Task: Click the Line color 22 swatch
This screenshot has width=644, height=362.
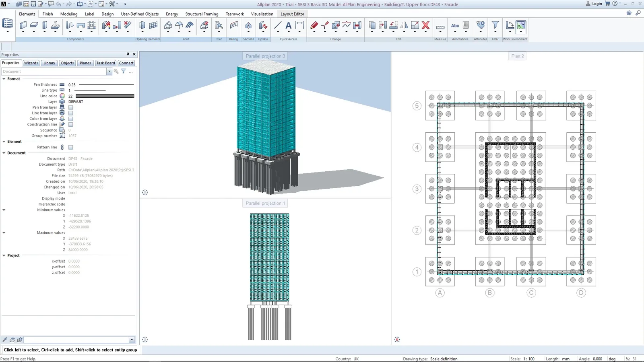Action: point(105,96)
